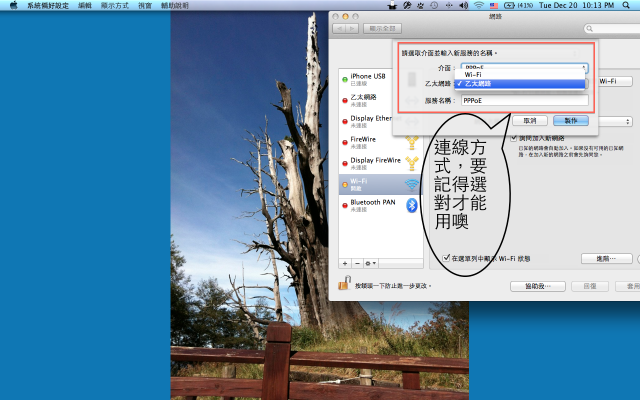
Task: Select the Wi-Fi service row
Action: [x=380, y=184]
